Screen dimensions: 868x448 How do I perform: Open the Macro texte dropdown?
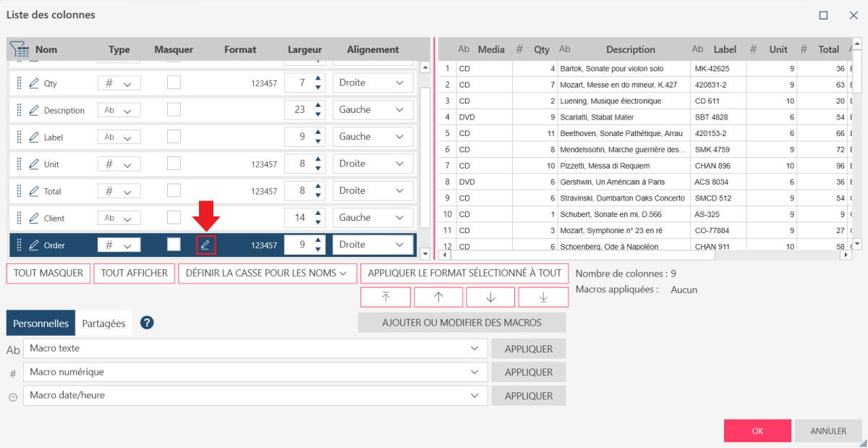255,348
